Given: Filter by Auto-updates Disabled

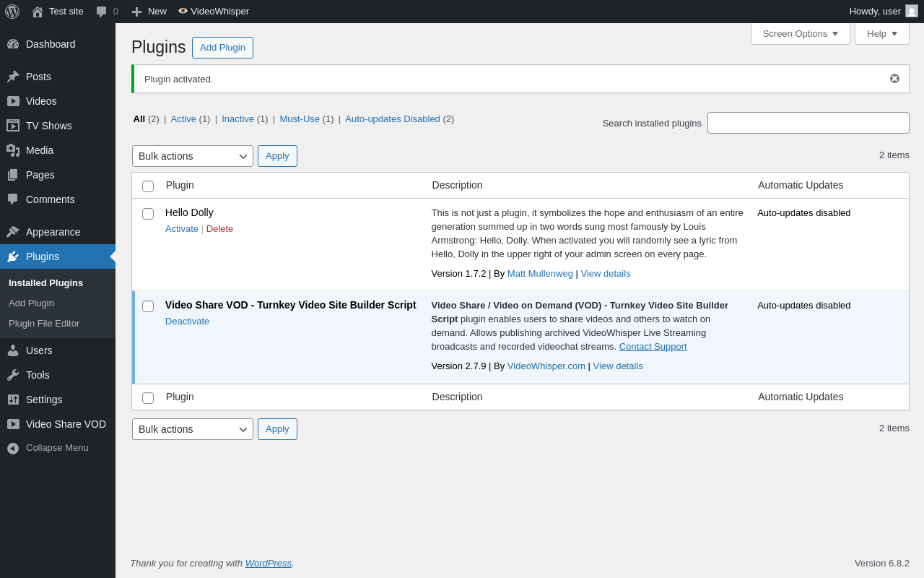Looking at the screenshot, I should click(x=393, y=119).
